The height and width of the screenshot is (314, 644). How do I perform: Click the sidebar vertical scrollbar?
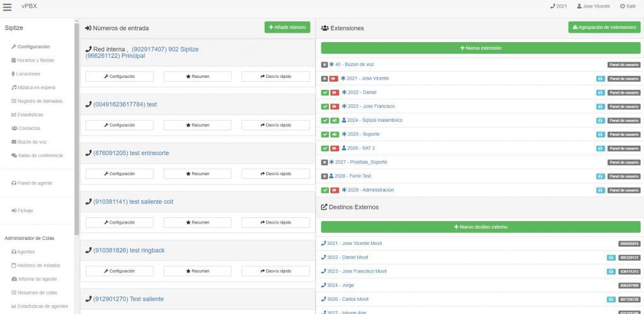(x=77, y=126)
